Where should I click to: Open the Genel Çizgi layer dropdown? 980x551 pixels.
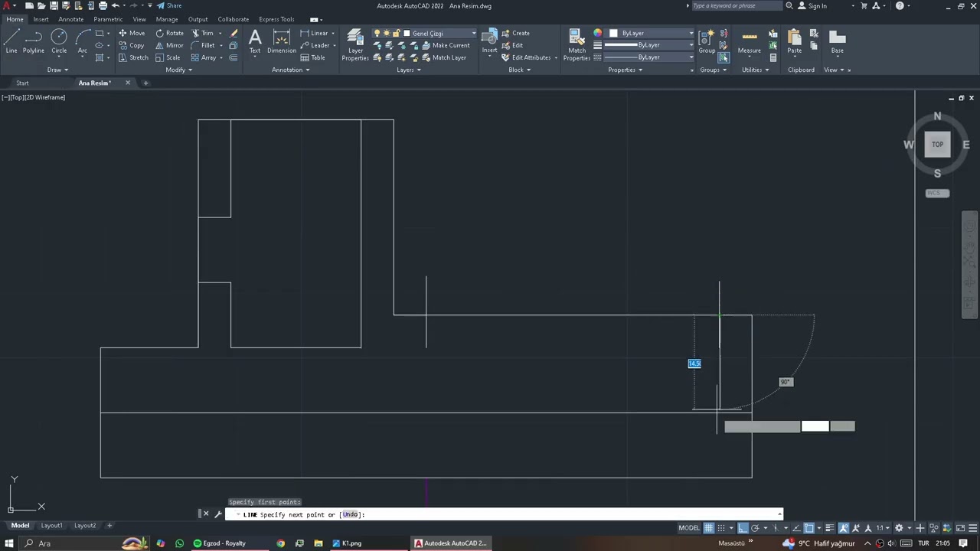(474, 33)
